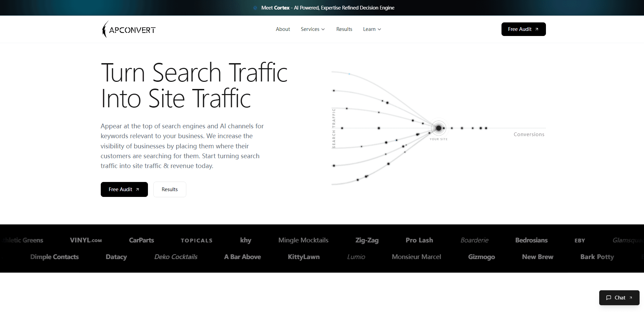
Task: Click the header Free Audit button
Action: [524, 29]
